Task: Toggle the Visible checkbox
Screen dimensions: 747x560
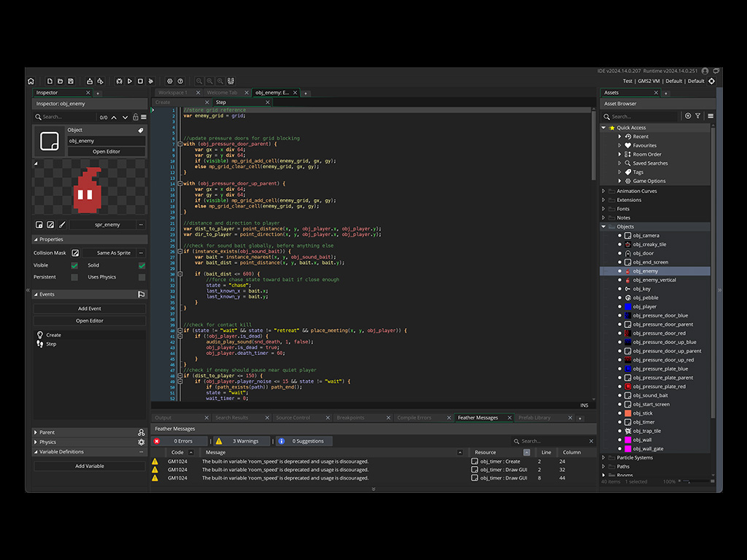Action: click(74, 265)
